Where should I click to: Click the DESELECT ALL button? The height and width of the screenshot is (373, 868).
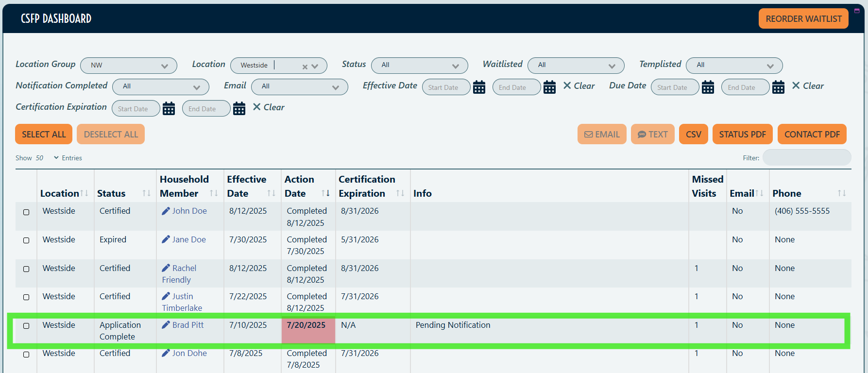click(111, 134)
